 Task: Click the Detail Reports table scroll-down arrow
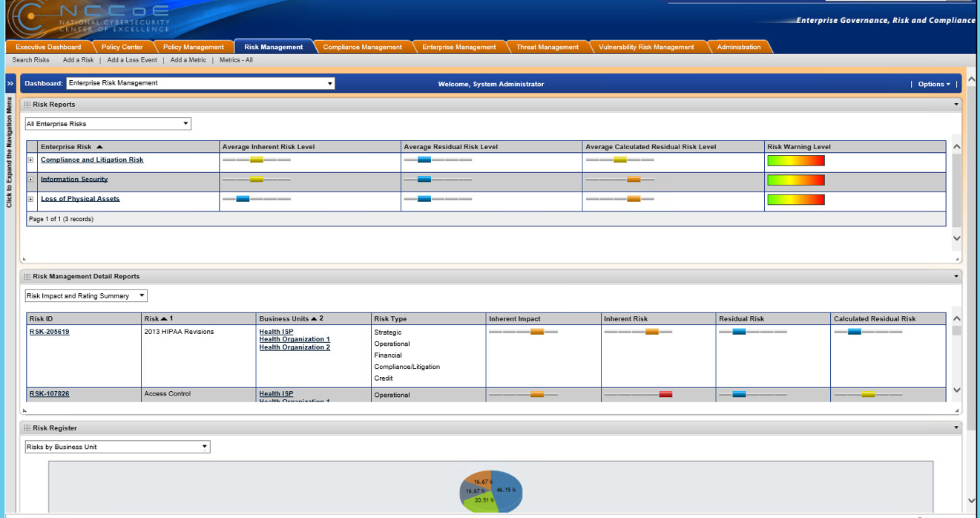[x=956, y=390]
